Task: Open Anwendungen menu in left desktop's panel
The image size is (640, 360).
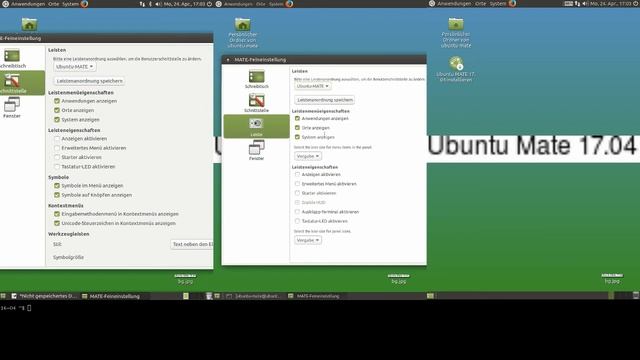Action: pos(28,4)
